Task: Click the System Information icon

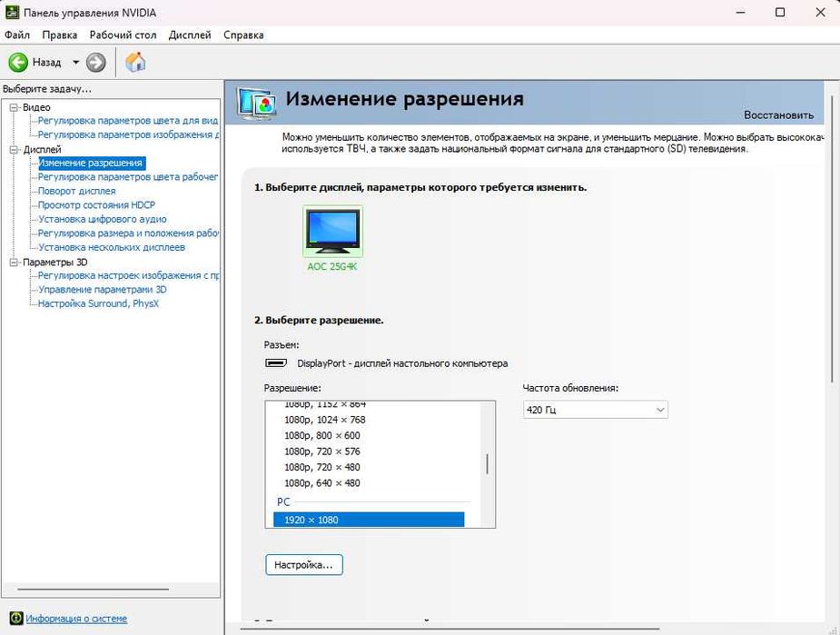Action: click(x=16, y=619)
